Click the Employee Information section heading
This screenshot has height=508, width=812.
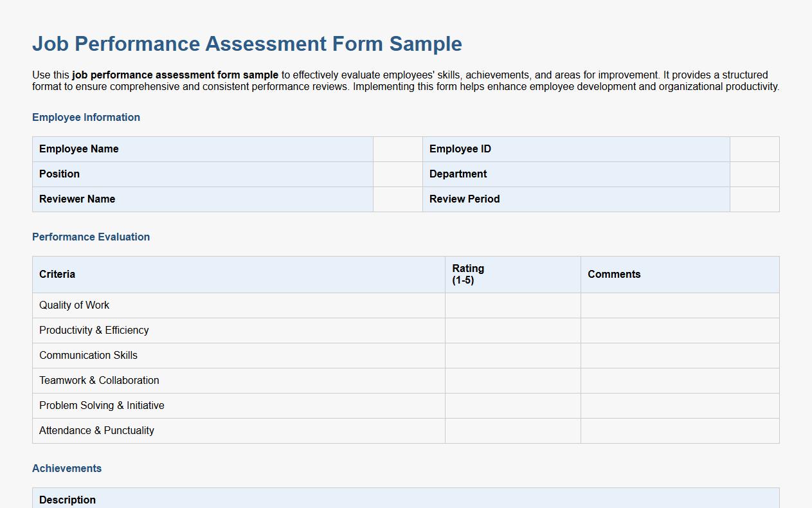[x=86, y=117]
